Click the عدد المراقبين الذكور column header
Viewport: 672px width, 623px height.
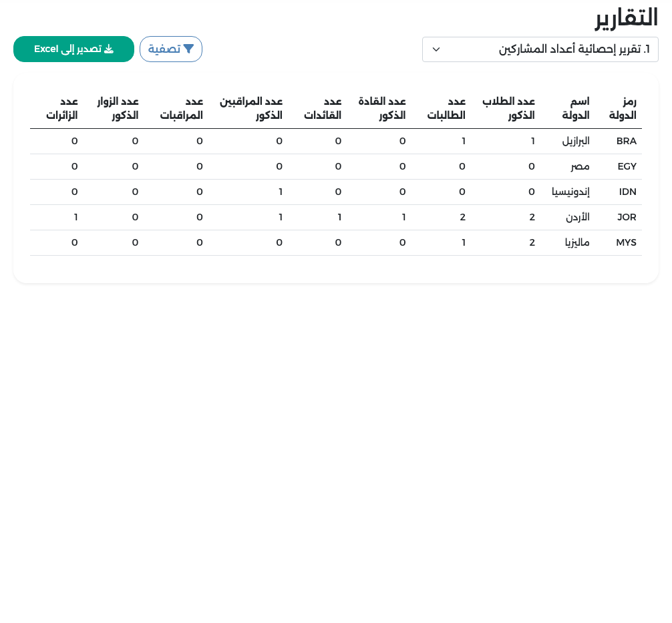(x=251, y=108)
